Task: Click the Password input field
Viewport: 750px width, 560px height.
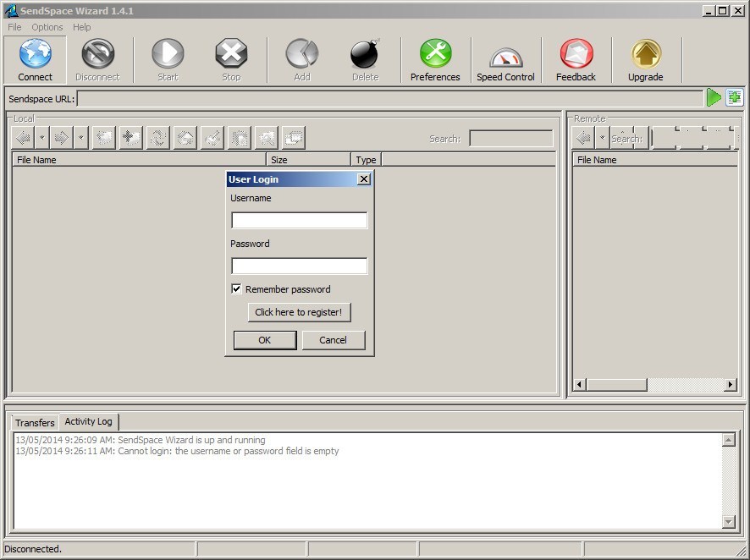Action: click(300, 266)
